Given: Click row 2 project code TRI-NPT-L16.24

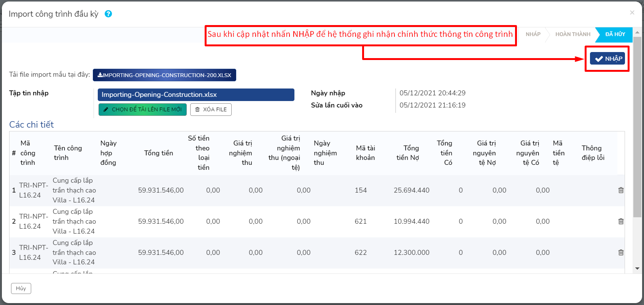Looking at the screenshot, I should pyautogui.click(x=33, y=221).
